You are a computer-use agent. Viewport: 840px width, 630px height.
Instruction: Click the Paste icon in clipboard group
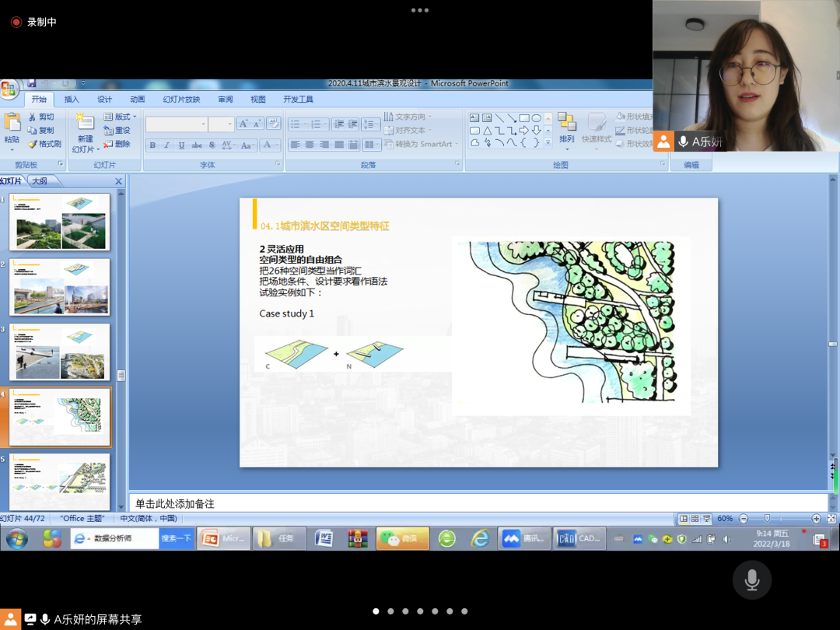click(x=12, y=128)
